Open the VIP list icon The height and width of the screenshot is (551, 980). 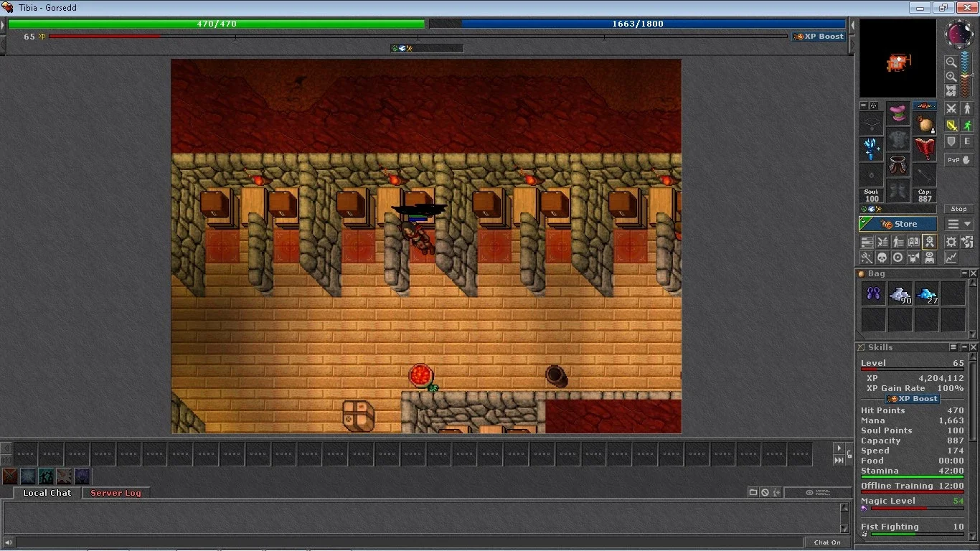[898, 242]
